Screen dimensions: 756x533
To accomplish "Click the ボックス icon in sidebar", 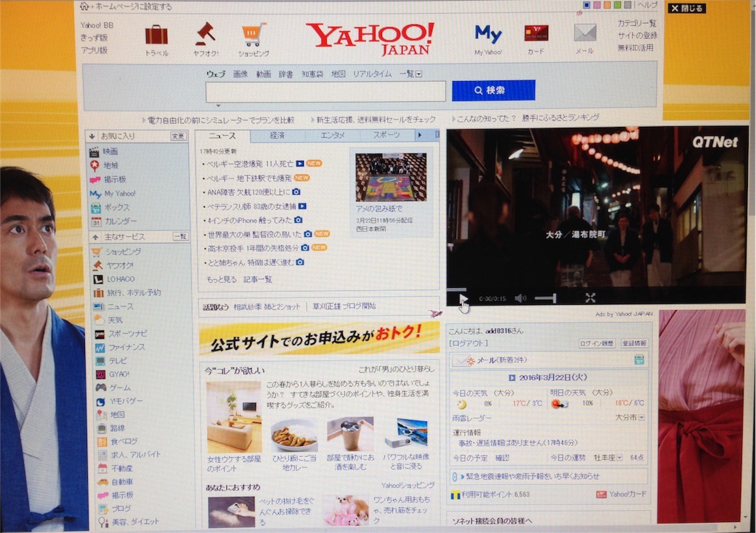I will 96,208.
